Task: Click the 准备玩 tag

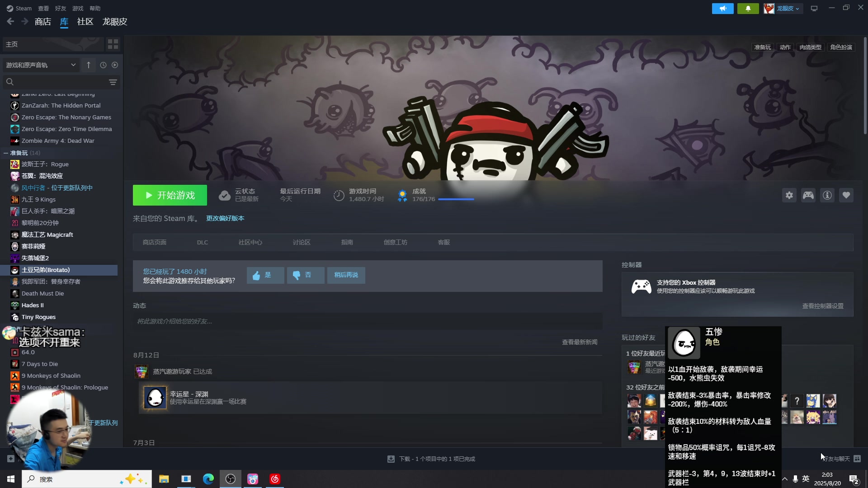Action: coord(763,47)
